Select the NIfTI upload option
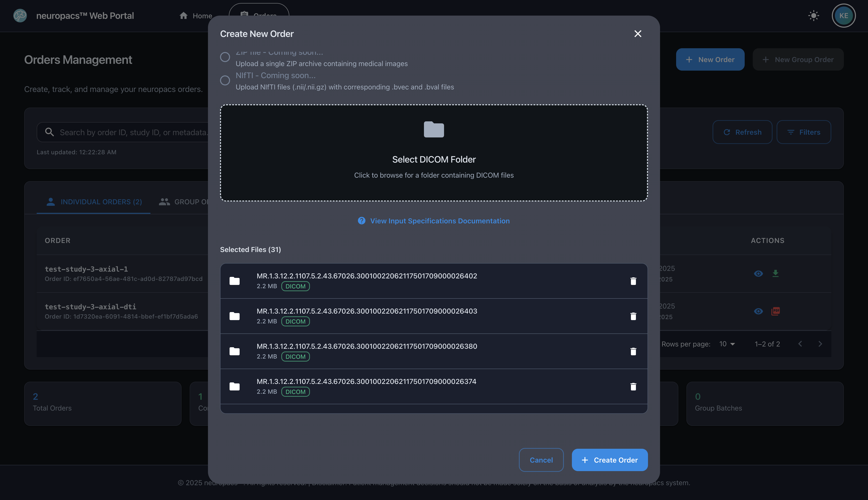Image resolution: width=868 pixels, height=500 pixels. click(225, 80)
